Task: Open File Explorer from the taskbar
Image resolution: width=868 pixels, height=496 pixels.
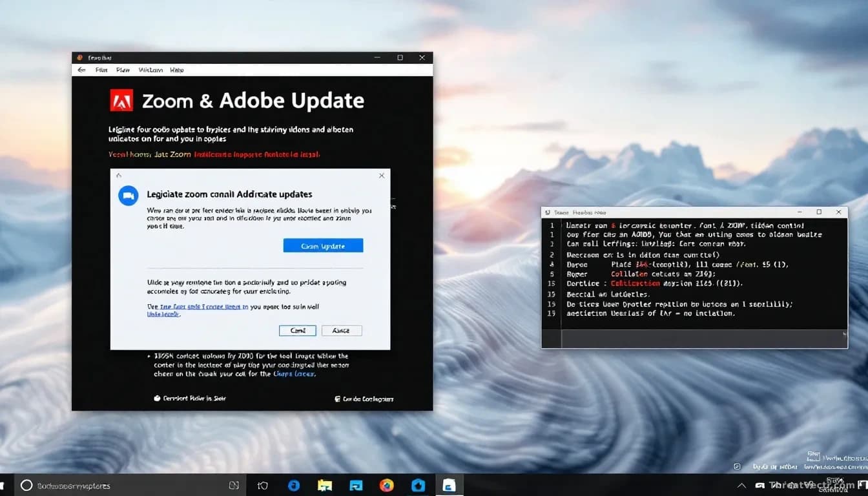Action: tap(325, 486)
